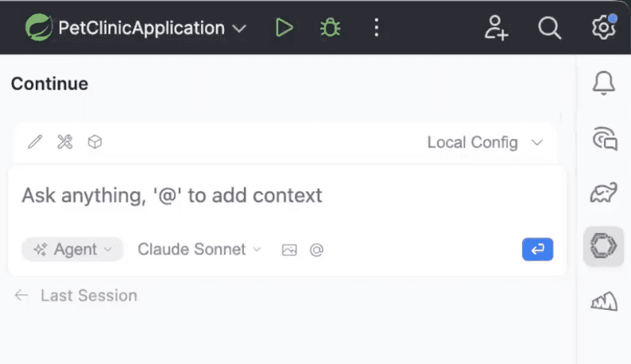This screenshot has width=631, height=364.
Task: Run PetClinicApplication with the green play icon
Action: [x=284, y=28]
